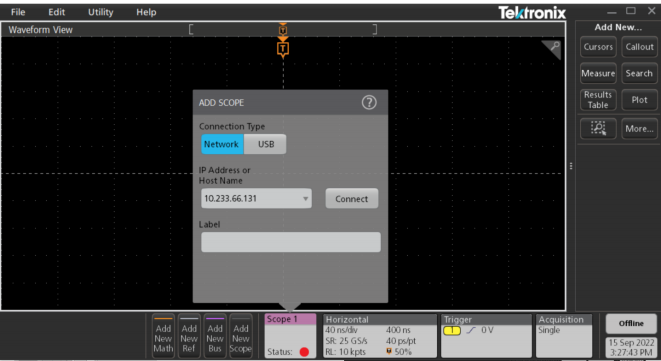Toggle the Offline status button

[631, 323]
